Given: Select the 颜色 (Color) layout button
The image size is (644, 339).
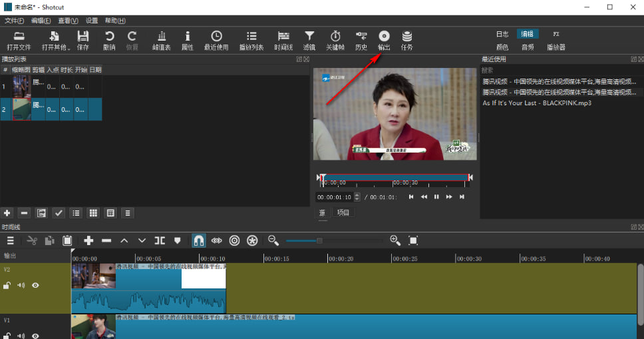Looking at the screenshot, I should coord(502,47).
